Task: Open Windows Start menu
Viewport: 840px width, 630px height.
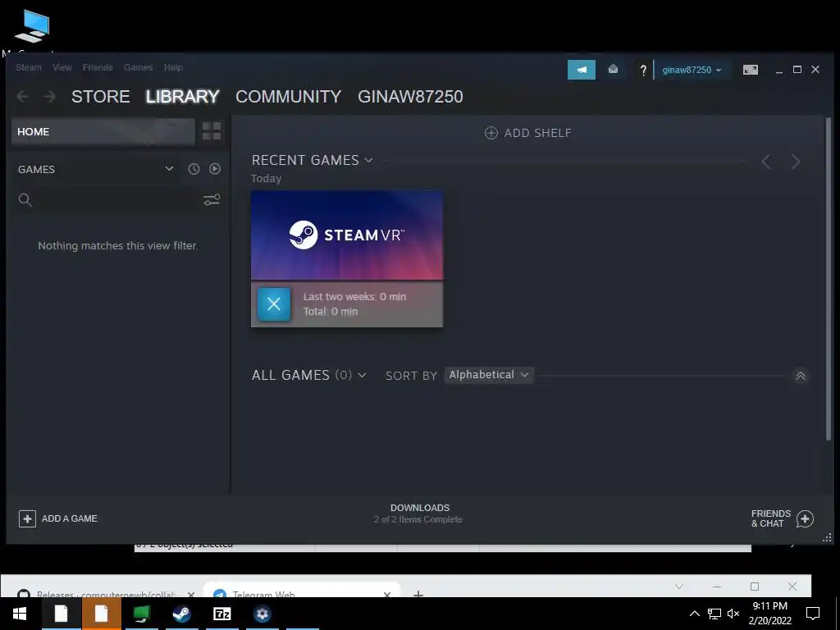Action: [x=20, y=614]
